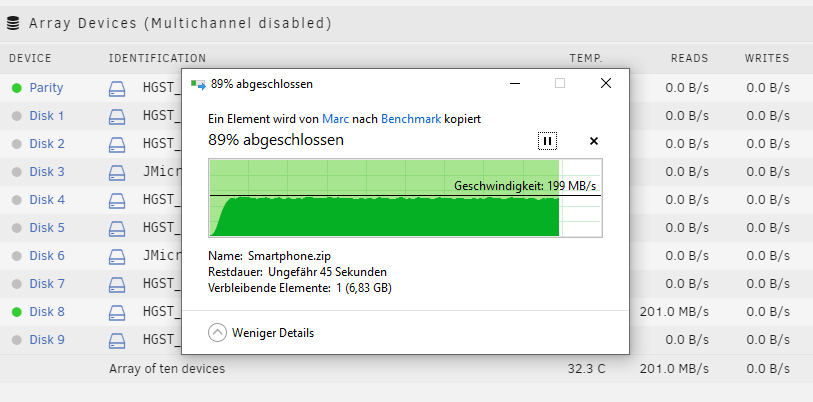Click the Disk 8 drive icon

117,312
